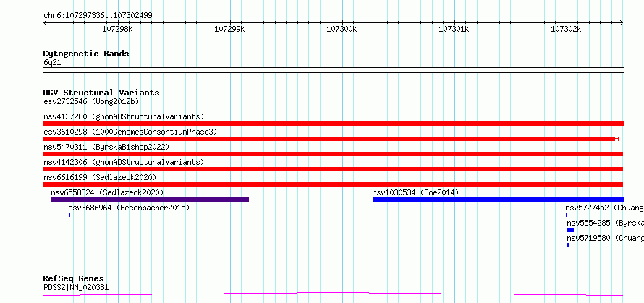Viewport: 644px width, 303px height.
Task: Open nsv1030534 (Coe2014) label
Action: coord(415,192)
